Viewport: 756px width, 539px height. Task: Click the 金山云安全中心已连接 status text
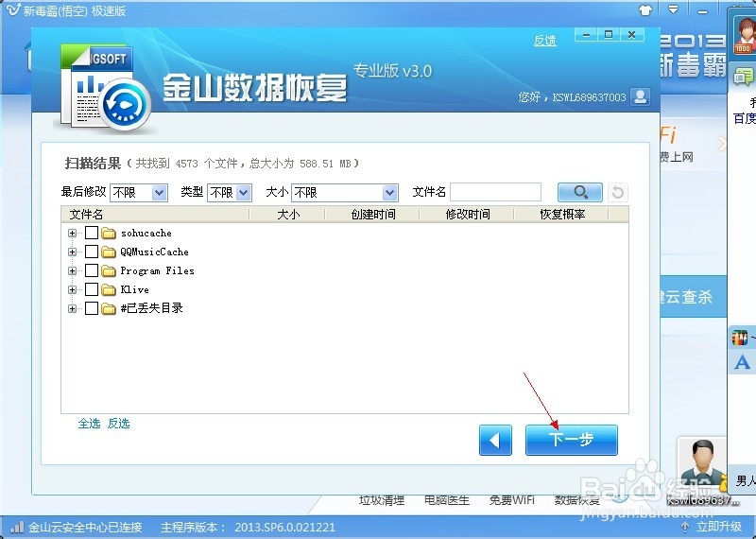85,527
